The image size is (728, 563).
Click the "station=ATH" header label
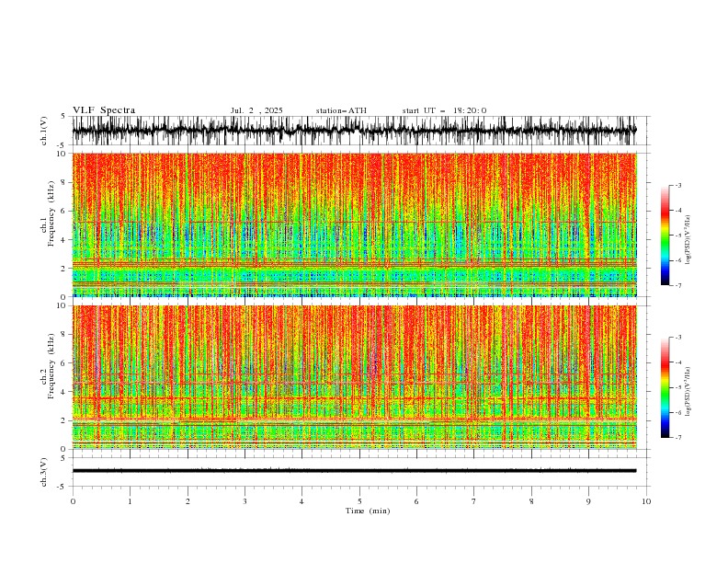[x=341, y=110]
